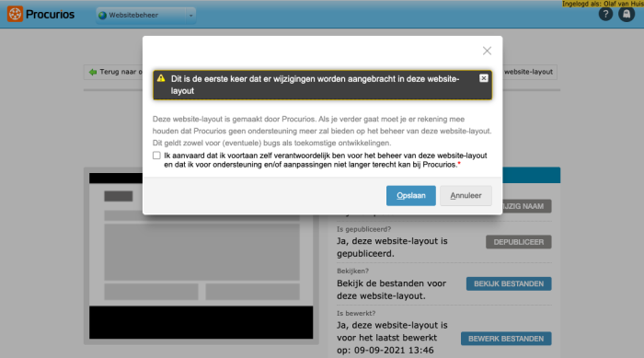This screenshot has width=644, height=358.
Task: Click the Depubliceer button
Action: point(518,242)
